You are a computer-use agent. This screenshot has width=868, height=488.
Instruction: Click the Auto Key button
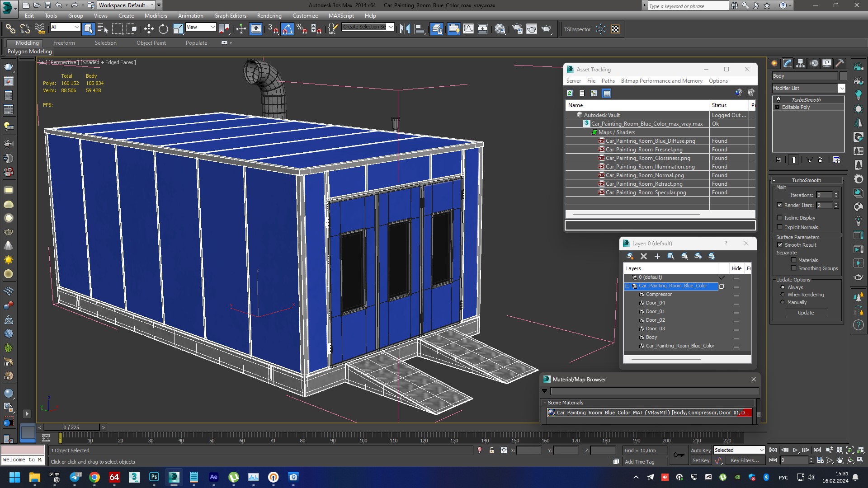click(700, 450)
